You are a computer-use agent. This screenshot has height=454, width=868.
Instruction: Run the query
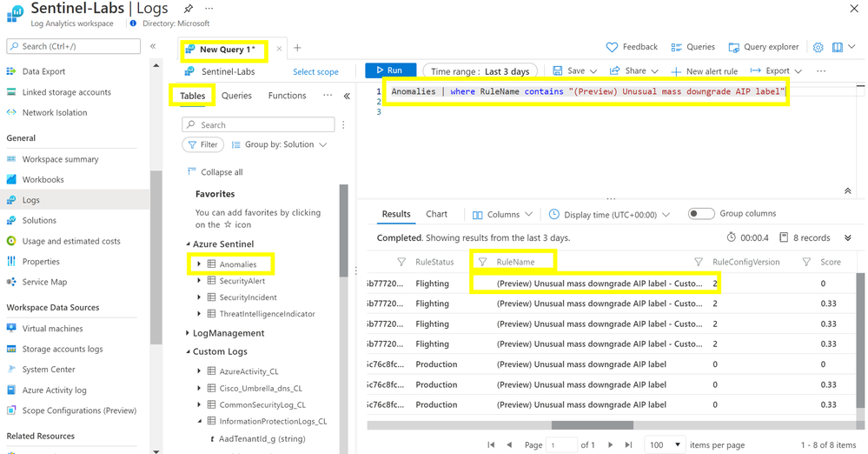click(x=390, y=70)
